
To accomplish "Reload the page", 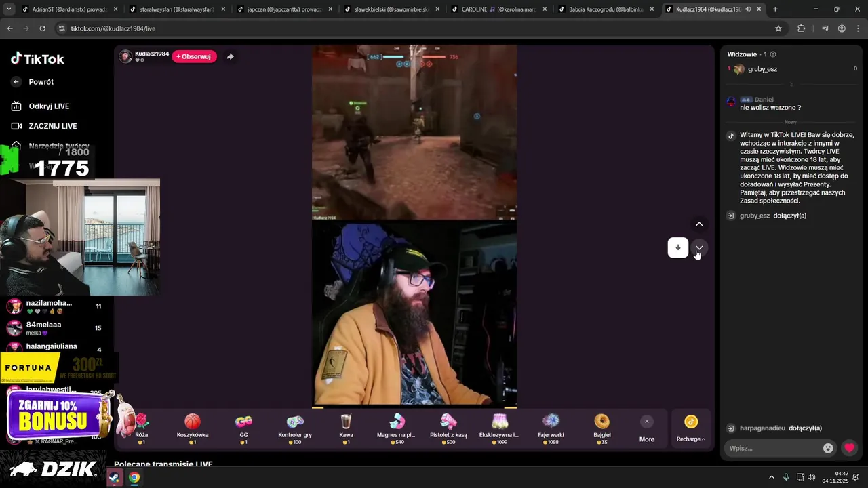I will [42, 28].
